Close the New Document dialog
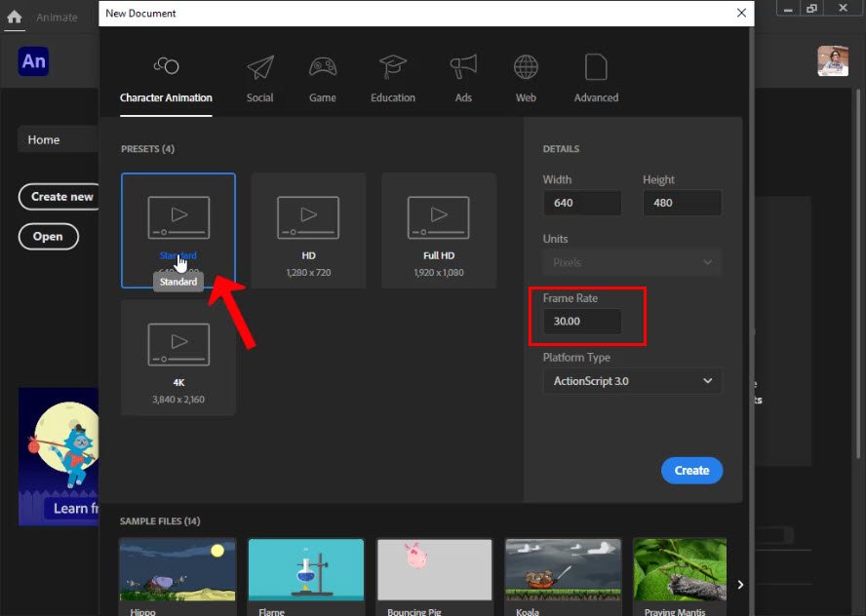 pyautogui.click(x=741, y=13)
